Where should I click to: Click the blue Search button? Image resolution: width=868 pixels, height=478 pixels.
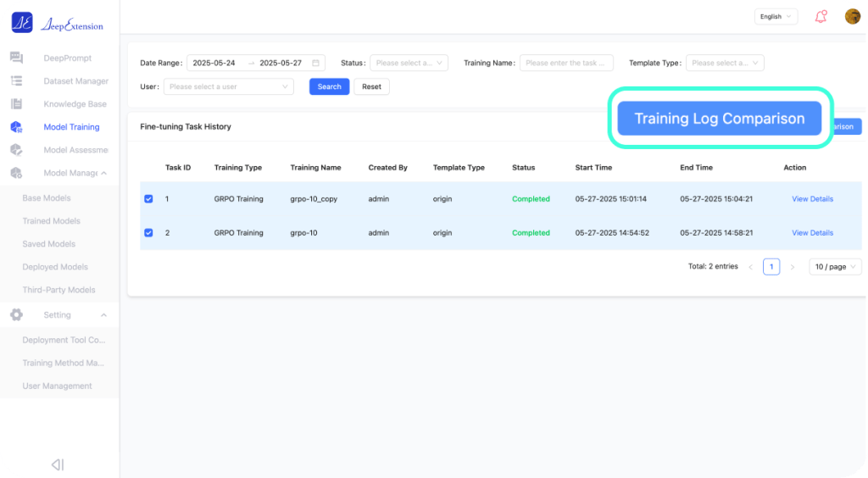pyautogui.click(x=329, y=86)
